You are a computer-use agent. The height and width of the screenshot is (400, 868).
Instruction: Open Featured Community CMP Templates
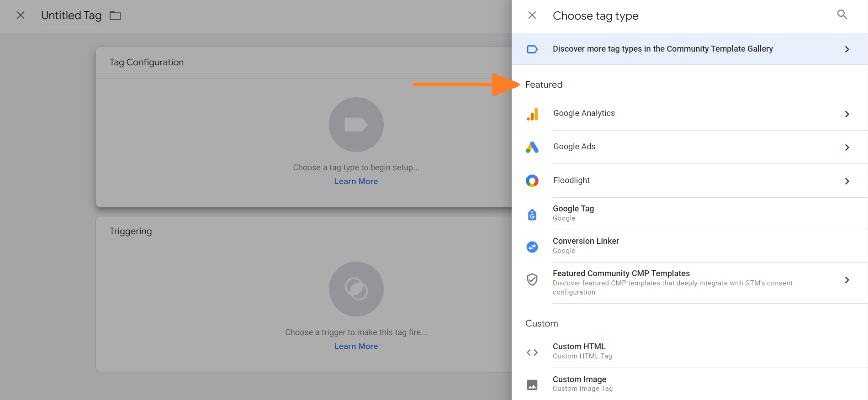[690, 283]
